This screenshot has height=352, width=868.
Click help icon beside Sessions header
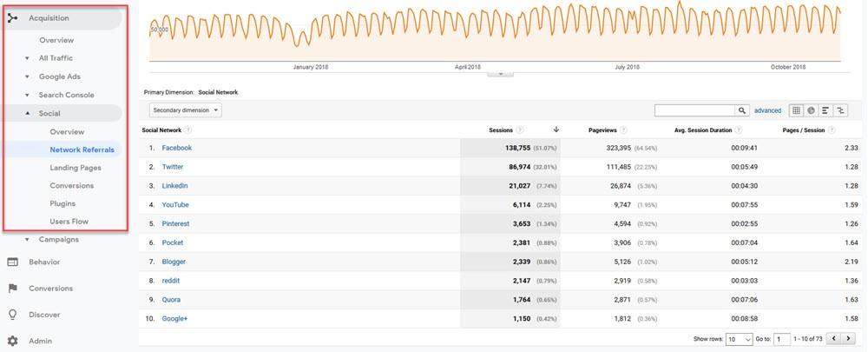(x=520, y=130)
